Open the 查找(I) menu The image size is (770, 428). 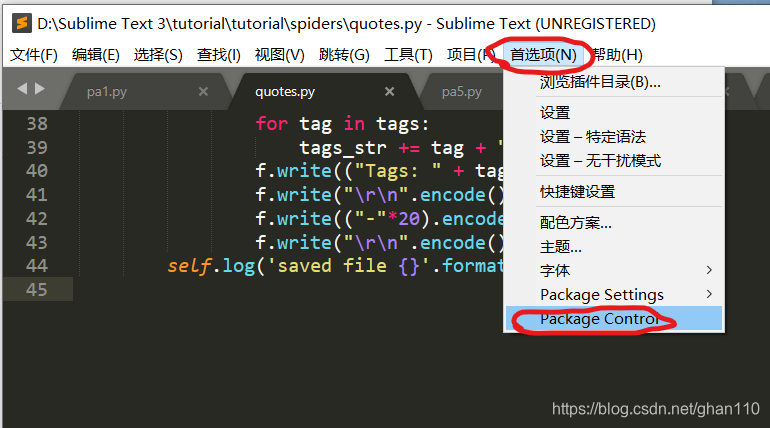(x=219, y=54)
